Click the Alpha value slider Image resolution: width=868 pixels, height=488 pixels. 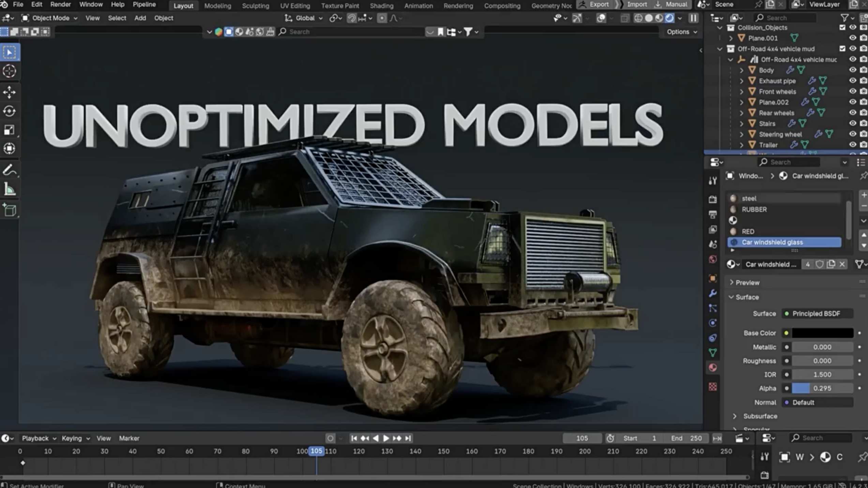(x=822, y=388)
